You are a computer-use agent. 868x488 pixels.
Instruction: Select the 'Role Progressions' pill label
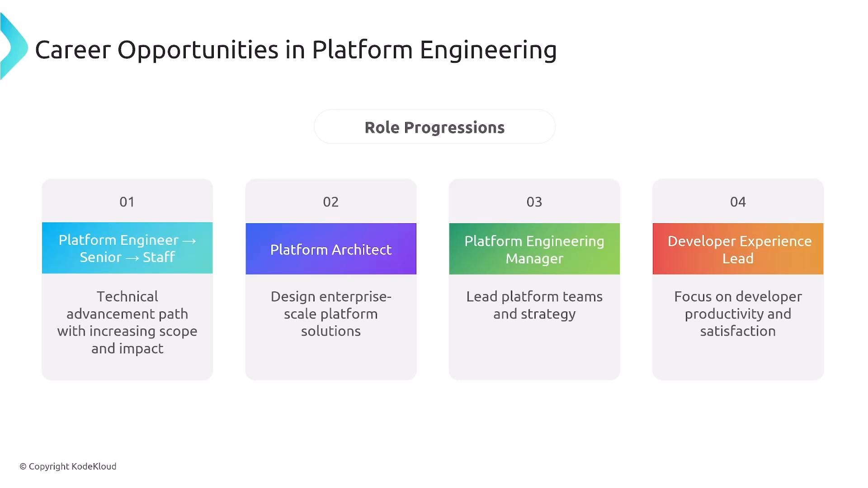(434, 127)
